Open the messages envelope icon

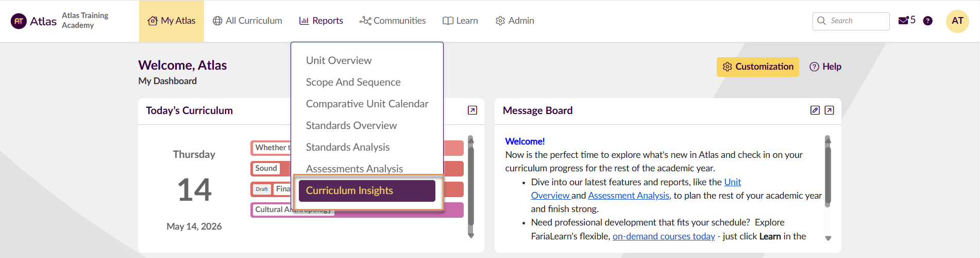(903, 21)
